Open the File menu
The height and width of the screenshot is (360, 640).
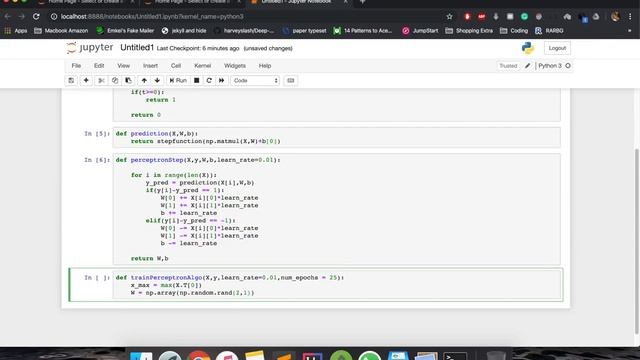76,66
